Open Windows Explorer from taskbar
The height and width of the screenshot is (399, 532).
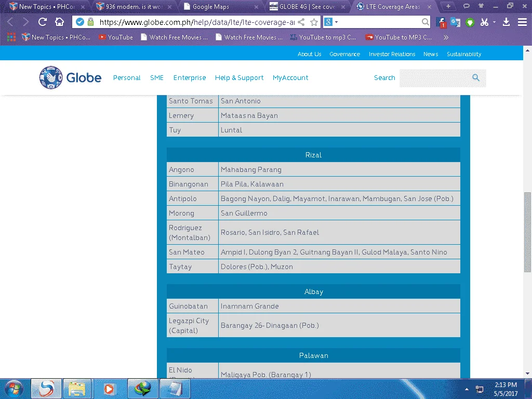[x=77, y=389]
